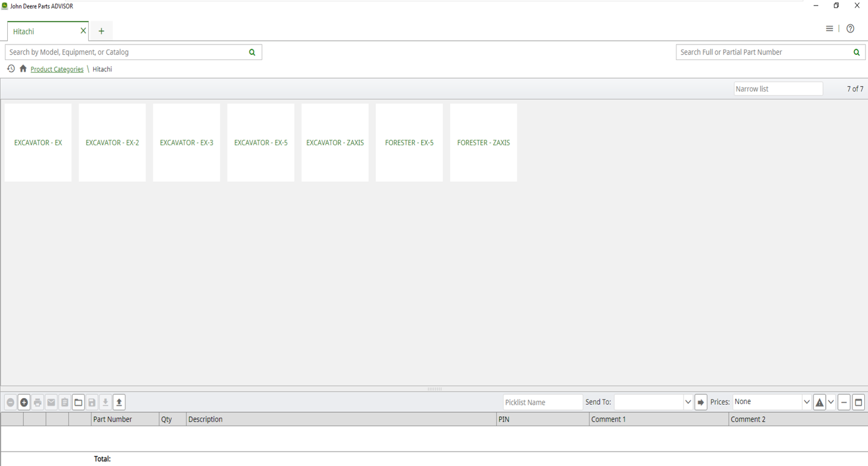Expand the Prices dropdown showing None
This screenshot has height=466, width=868.
pos(807,402)
